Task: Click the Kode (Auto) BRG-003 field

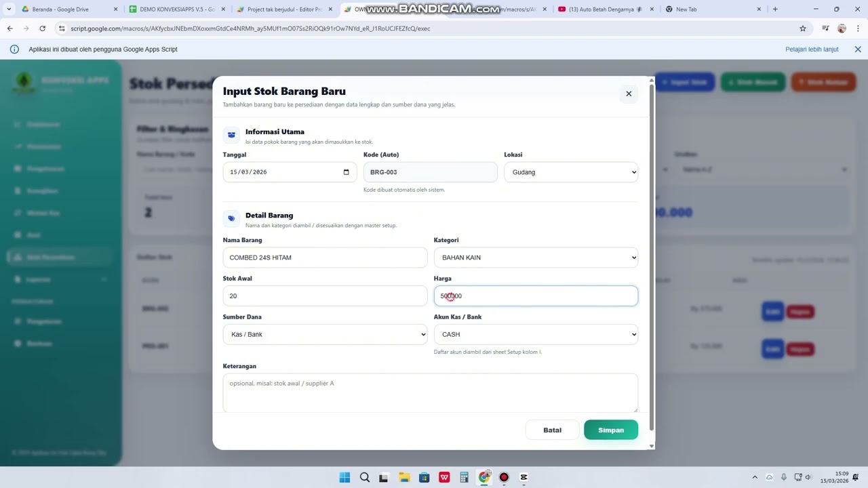Action: (431, 172)
